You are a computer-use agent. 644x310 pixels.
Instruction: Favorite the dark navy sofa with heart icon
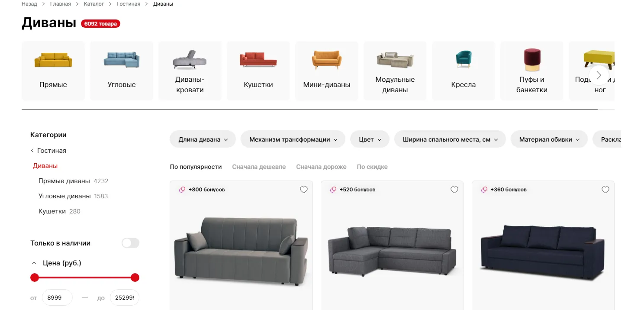(x=605, y=190)
